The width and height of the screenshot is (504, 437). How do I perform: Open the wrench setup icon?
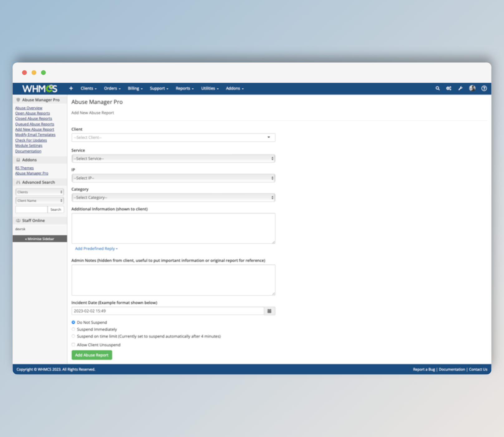460,88
